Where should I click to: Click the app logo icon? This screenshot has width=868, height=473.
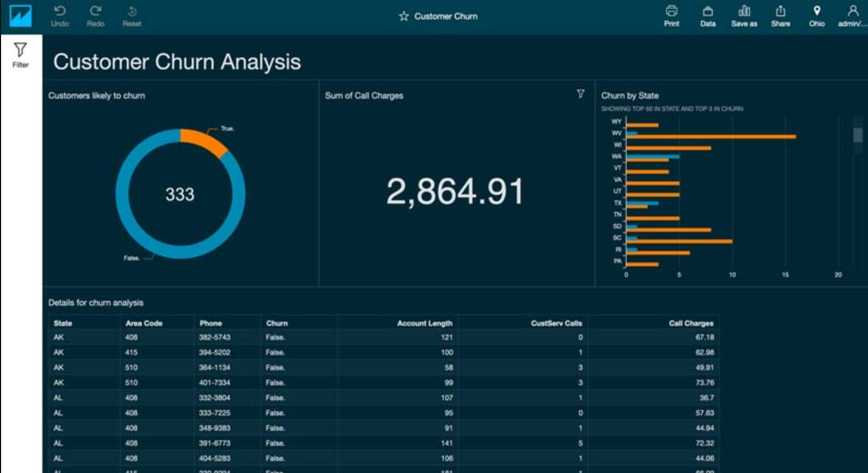pos(20,16)
